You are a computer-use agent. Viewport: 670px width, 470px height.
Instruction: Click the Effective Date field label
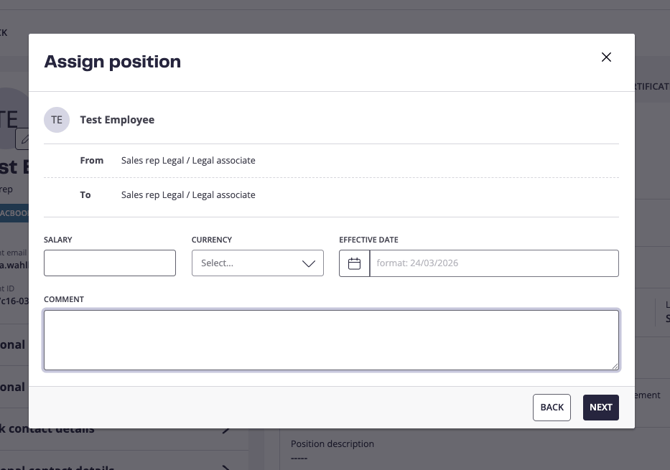(369, 240)
